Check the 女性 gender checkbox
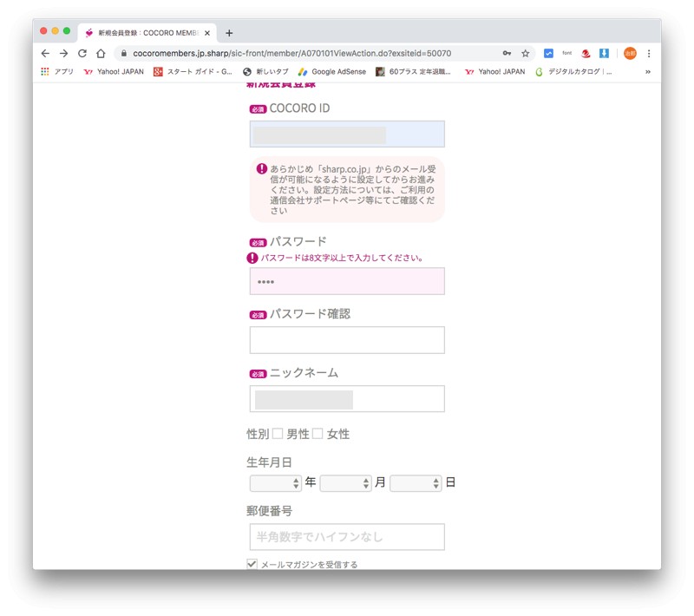Viewport: 694px width, 616px height. click(x=318, y=434)
